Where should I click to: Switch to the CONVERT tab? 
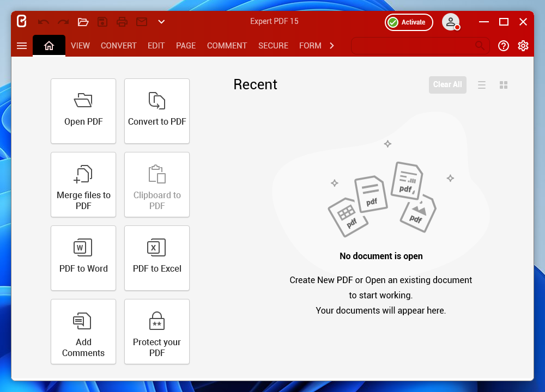118,46
